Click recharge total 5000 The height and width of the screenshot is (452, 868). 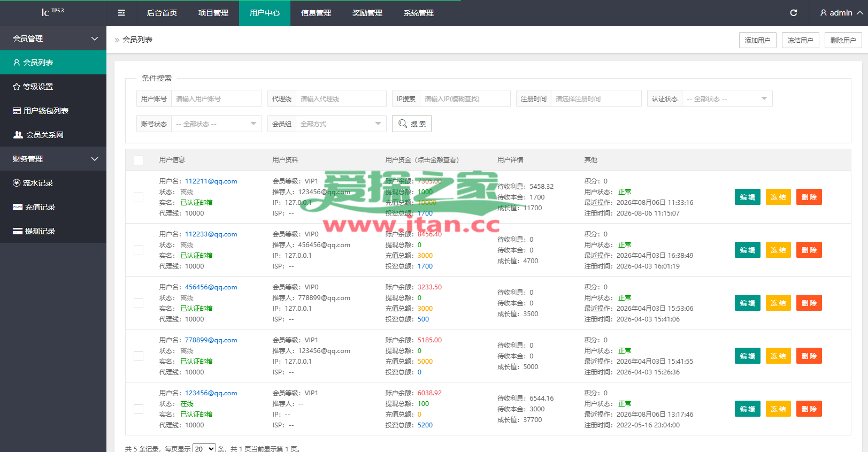point(425,362)
